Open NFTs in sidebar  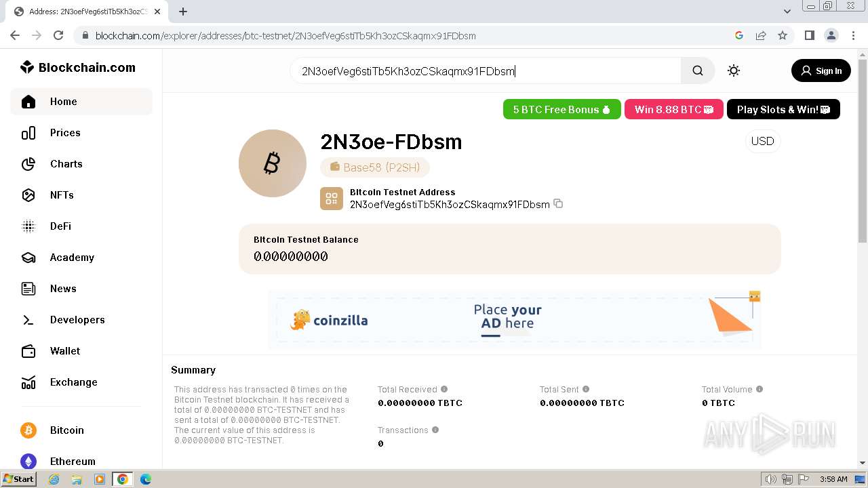click(x=81, y=195)
